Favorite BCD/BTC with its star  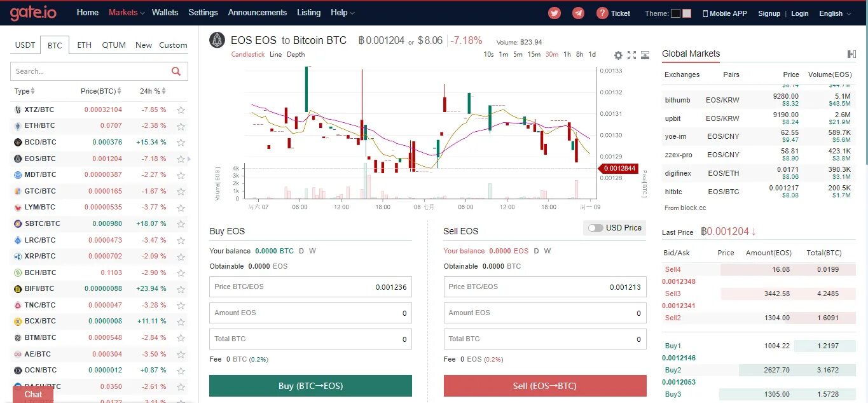click(x=181, y=143)
